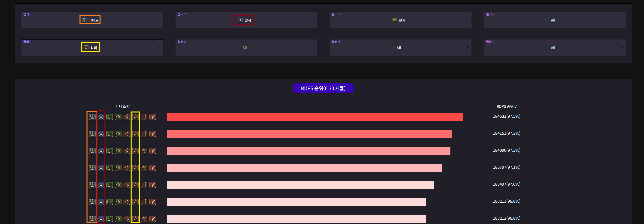Click Ninja icon in the 183213 row
This screenshot has height=224, width=644.
127,202
